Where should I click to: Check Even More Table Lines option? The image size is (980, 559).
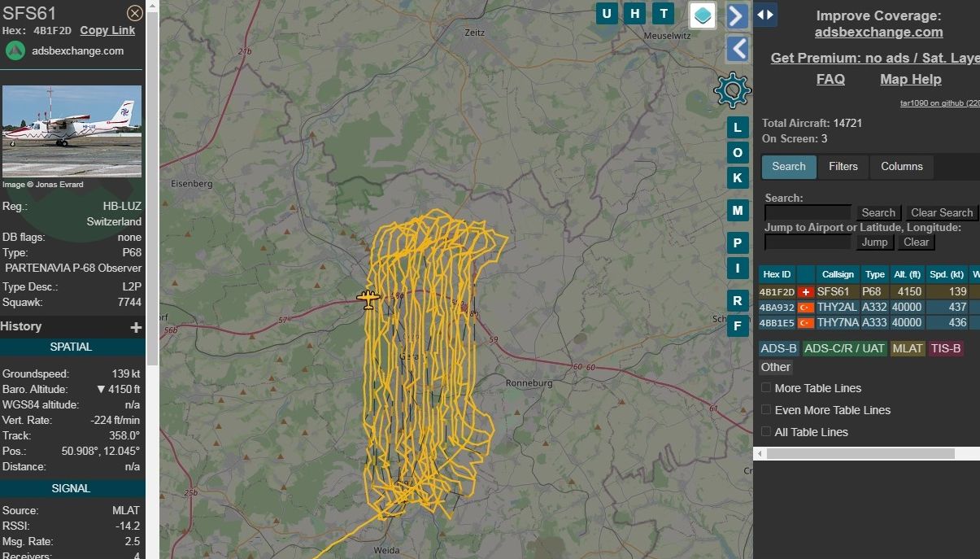[x=766, y=410]
